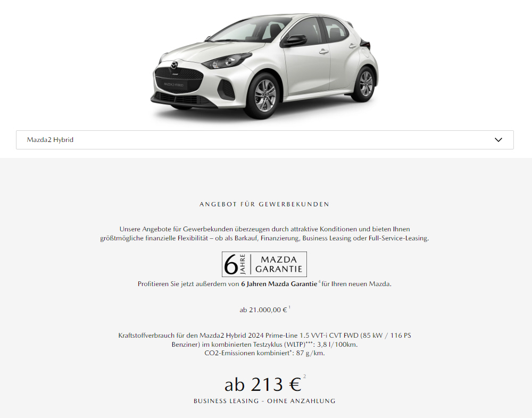
Task: Click the car's black side mirror
Action: 294,41
